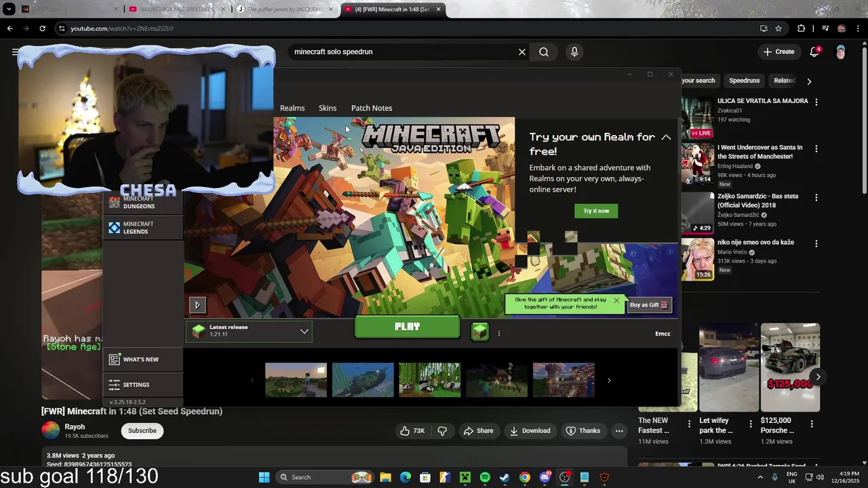The image size is (868, 488).
Task: Open Chrome tab search dropdown
Action: pyautogui.click(x=9, y=9)
